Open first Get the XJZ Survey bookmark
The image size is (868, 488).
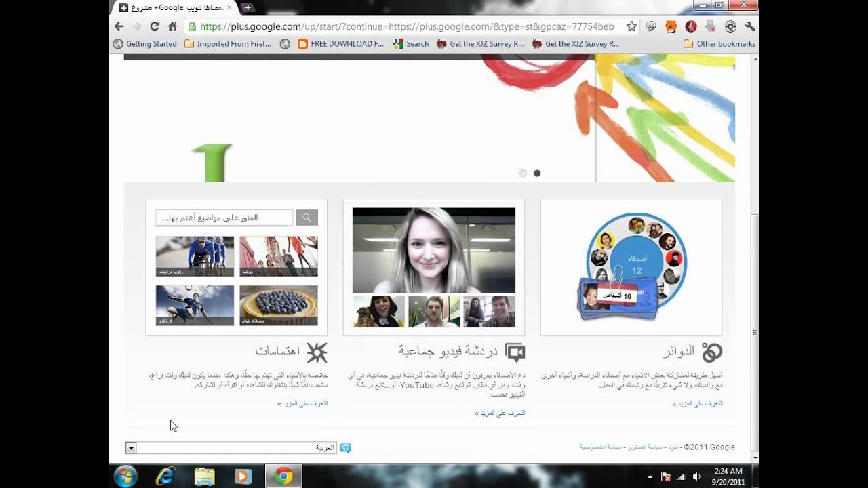pyautogui.click(x=480, y=43)
